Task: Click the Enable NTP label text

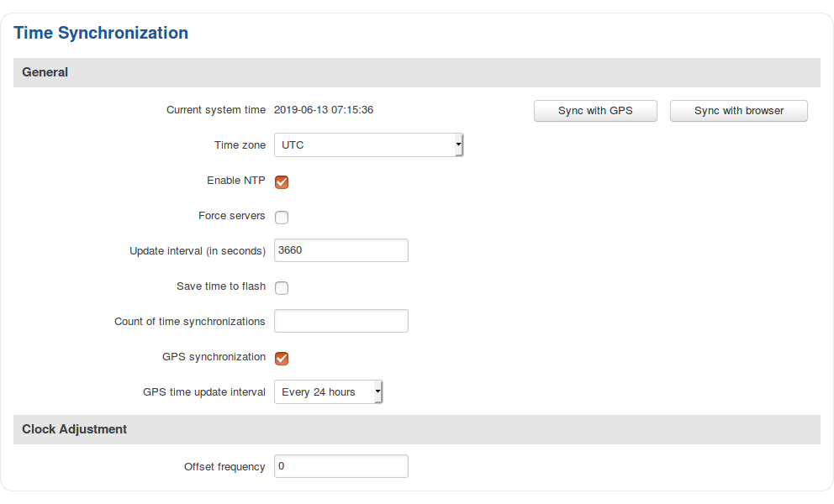Action: tap(235, 181)
